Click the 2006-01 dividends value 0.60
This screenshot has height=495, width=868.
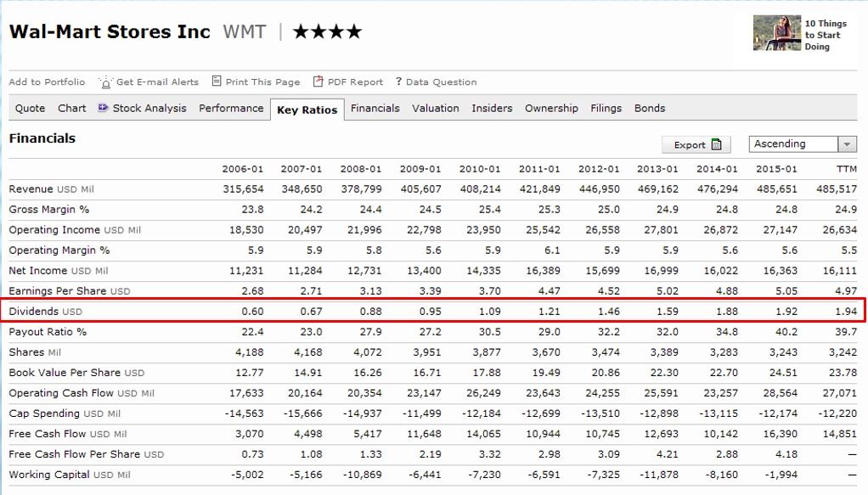point(252,312)
